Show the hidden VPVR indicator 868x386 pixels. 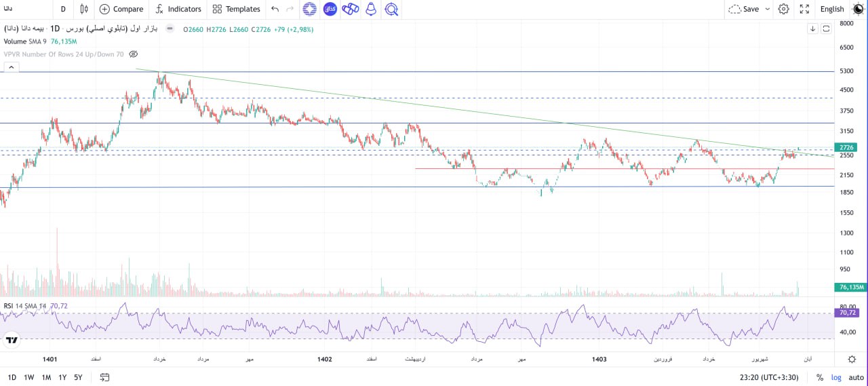(x=134, y=54)
